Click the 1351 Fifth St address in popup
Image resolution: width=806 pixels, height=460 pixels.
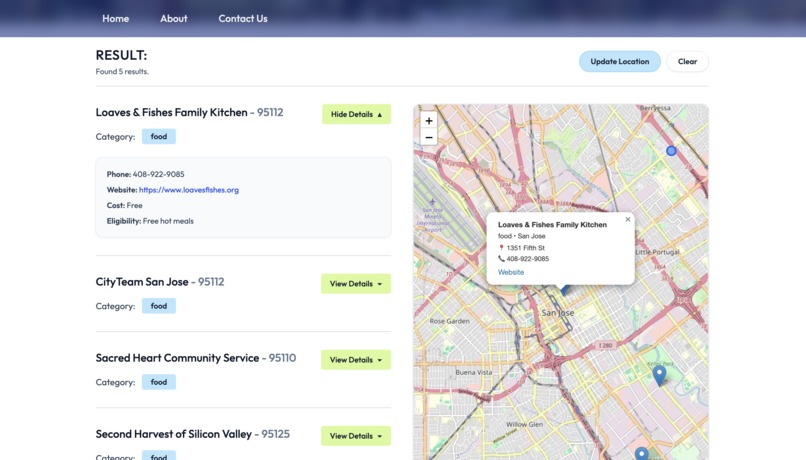(525, 248)
